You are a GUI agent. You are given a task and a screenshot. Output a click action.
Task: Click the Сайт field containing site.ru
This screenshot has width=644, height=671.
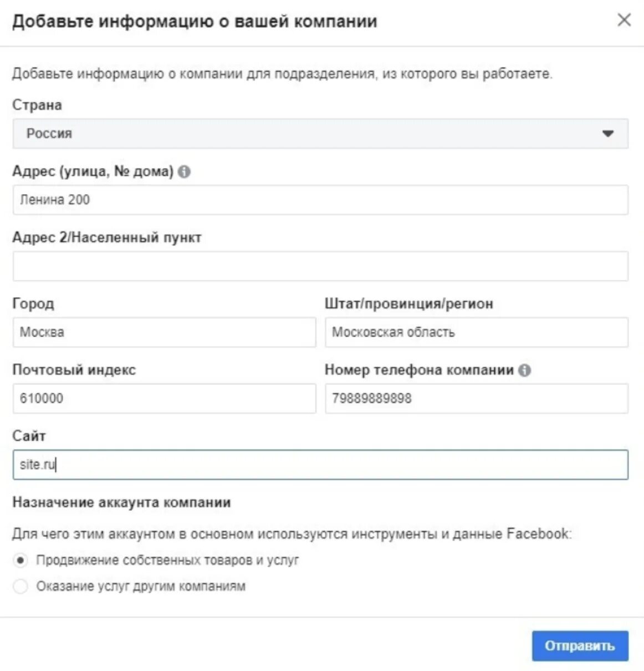point(320,465)
